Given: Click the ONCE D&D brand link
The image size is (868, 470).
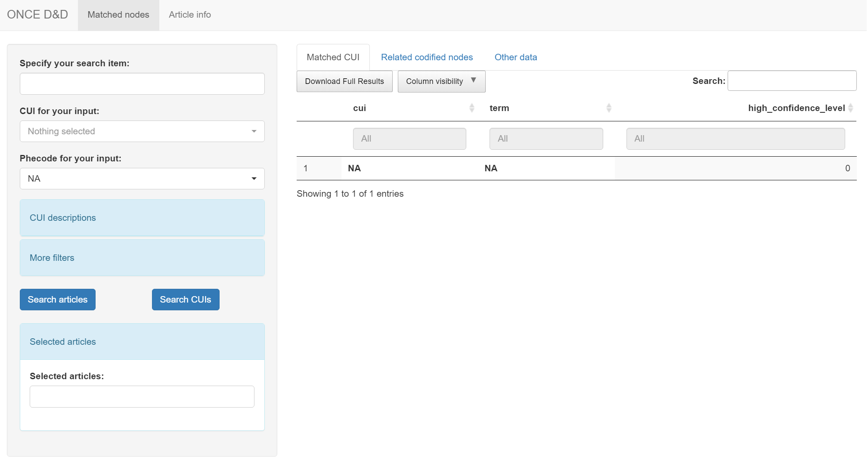Looking at the screenshot, I should (x=37, y=15).
